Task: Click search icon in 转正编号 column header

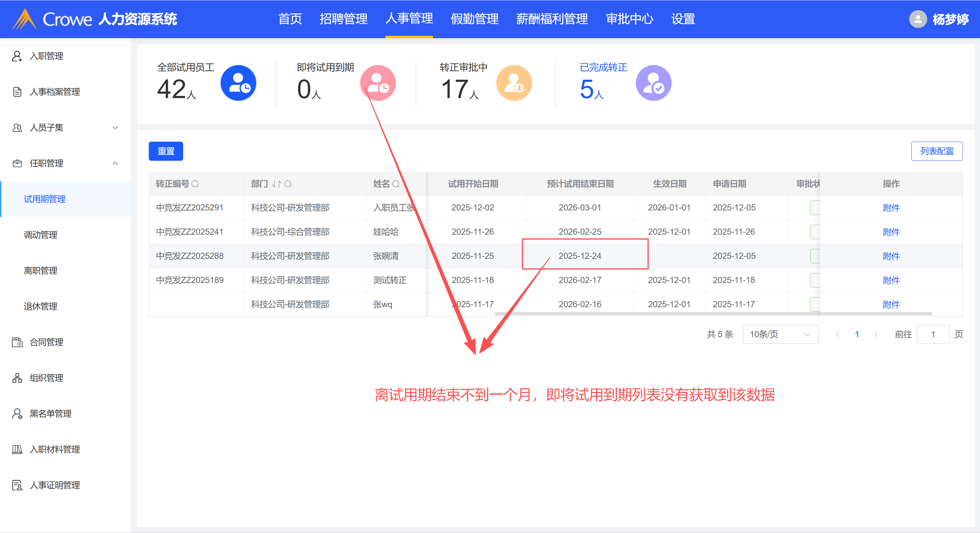Action: (x=195, y=184)
